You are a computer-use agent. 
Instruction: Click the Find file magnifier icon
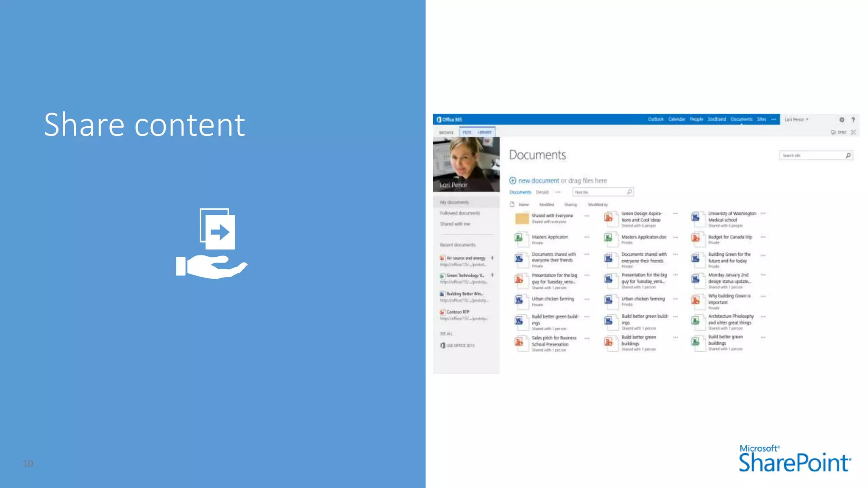(x=629, y=192)
